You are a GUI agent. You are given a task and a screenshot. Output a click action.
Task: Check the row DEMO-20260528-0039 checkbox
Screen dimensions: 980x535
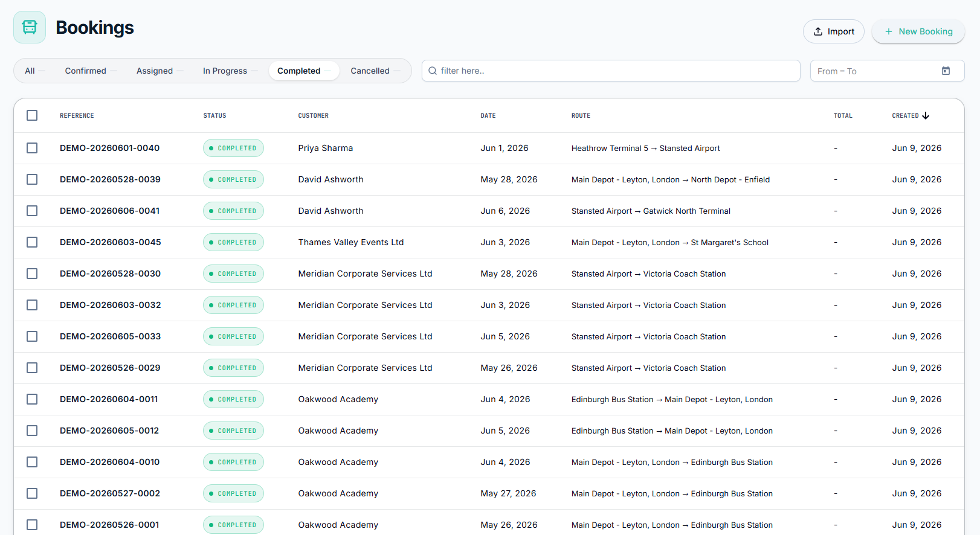pyautogui.click(x=32, y=179)
